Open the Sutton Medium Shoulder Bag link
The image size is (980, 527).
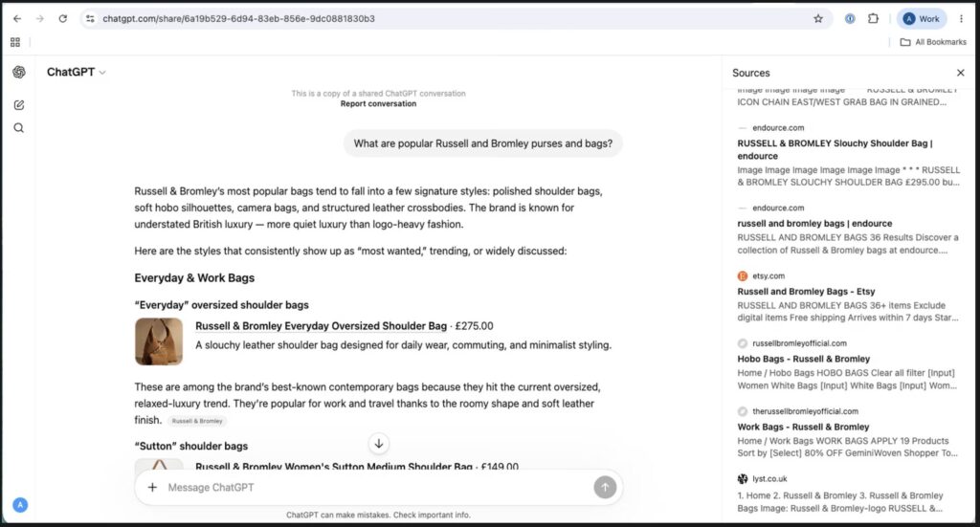334,466
